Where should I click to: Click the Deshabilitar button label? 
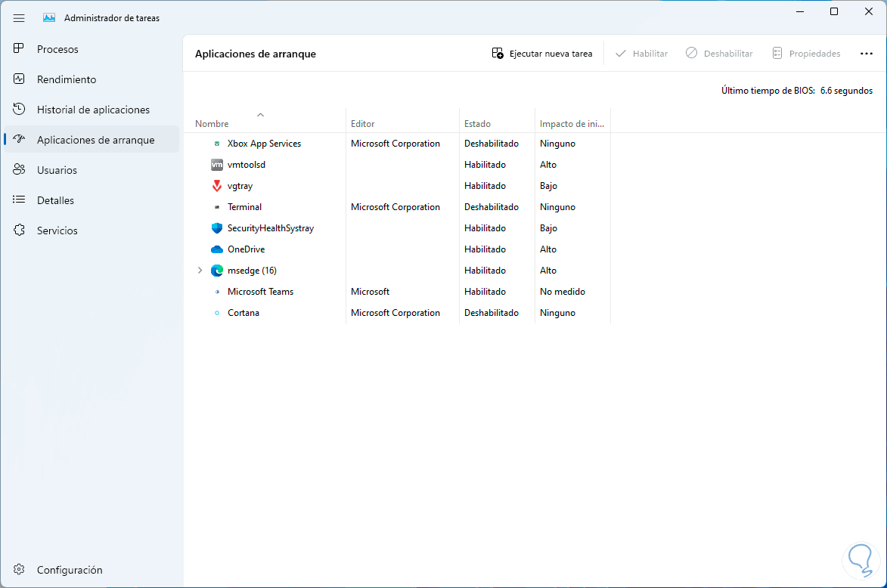coord(728,54)
